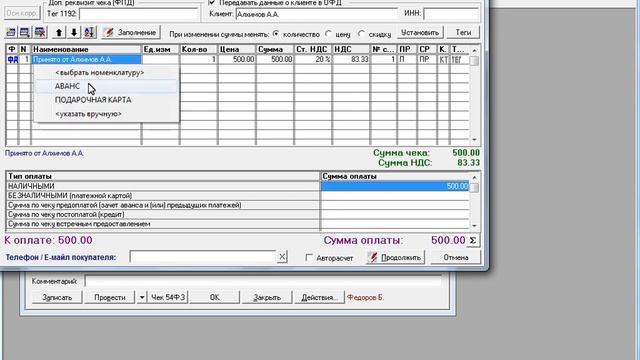Click the Цена column header
The height and width of the screenshot is (360, 640).
[x=237, y=49]
